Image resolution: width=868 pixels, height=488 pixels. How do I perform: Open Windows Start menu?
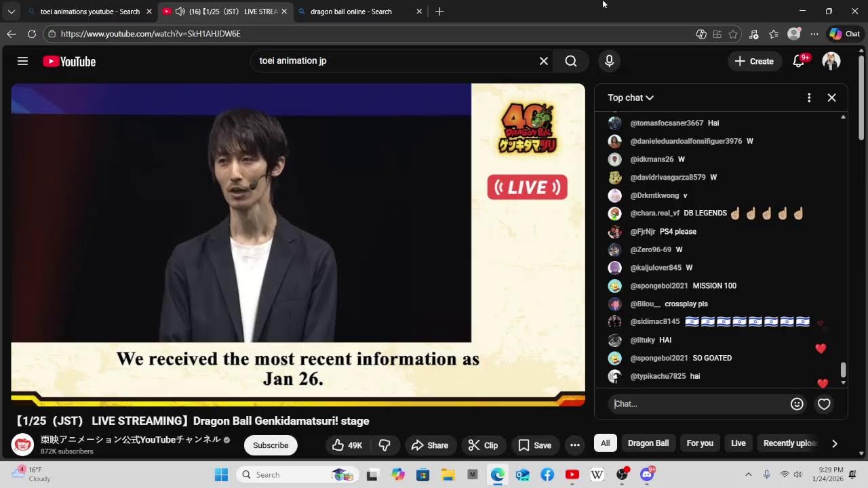point(221,474)
